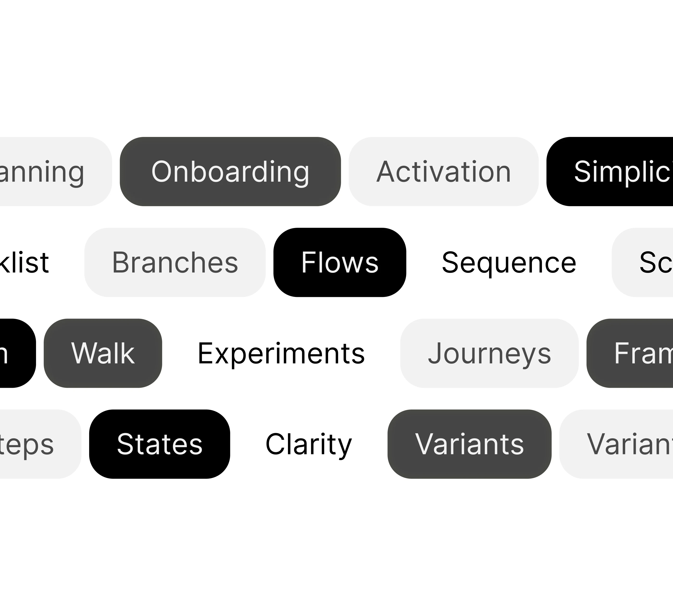The image size is (673, 616).
Task: Click the Sequence text label
Action: coord(509,262)
